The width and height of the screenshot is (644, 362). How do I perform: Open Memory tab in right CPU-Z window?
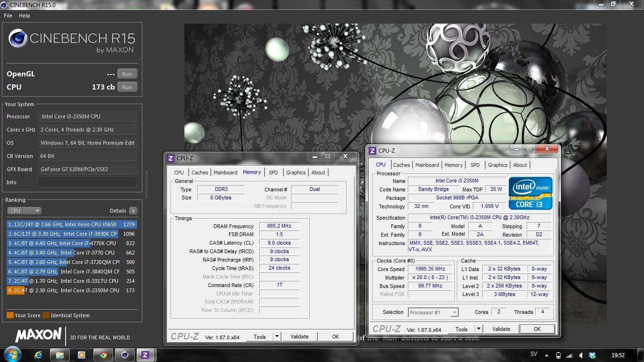click(454, 165)
